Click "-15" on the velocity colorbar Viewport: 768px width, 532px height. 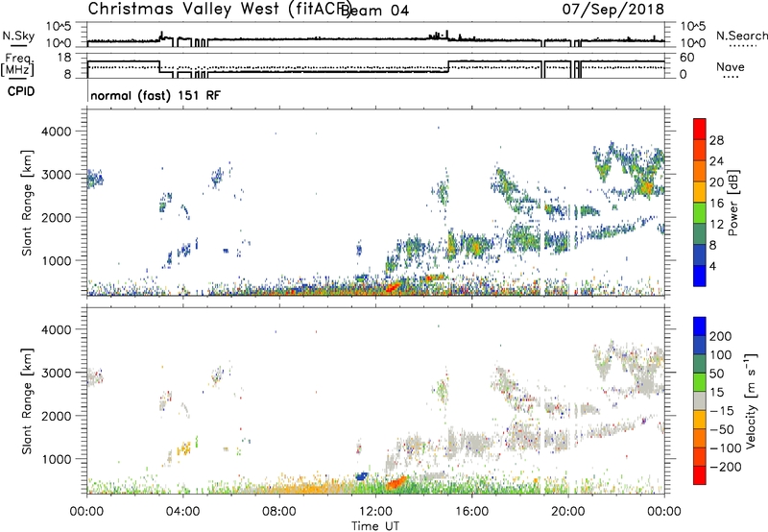(x=722, y=411)
